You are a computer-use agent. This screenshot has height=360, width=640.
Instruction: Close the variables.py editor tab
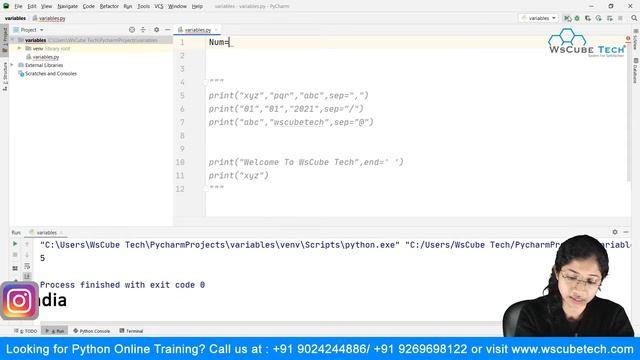[216, 30]
